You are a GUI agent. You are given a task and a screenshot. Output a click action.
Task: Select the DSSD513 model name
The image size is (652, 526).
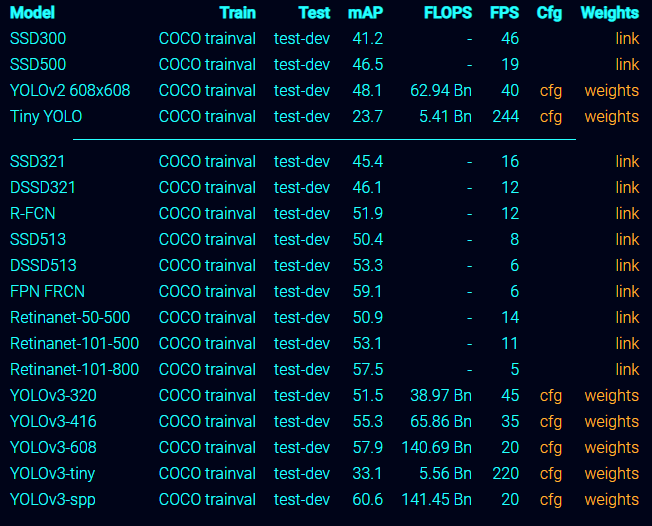43,265
